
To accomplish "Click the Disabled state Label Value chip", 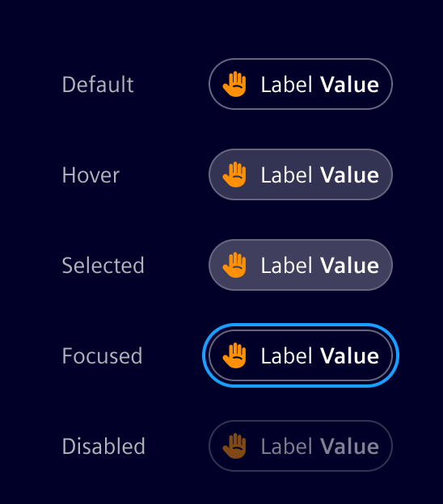I will pos(301,446).
